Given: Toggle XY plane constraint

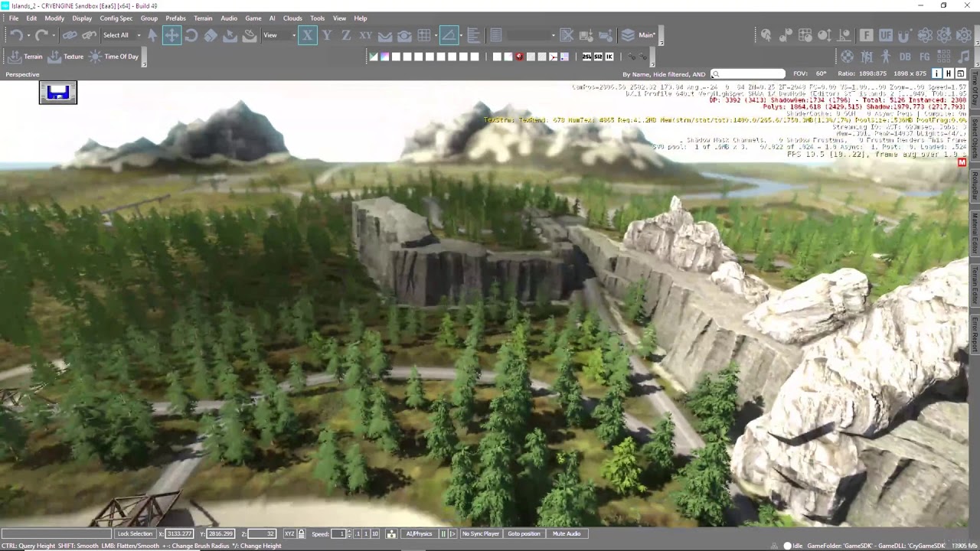Looking at the screenshot, I should click(366, 35).
